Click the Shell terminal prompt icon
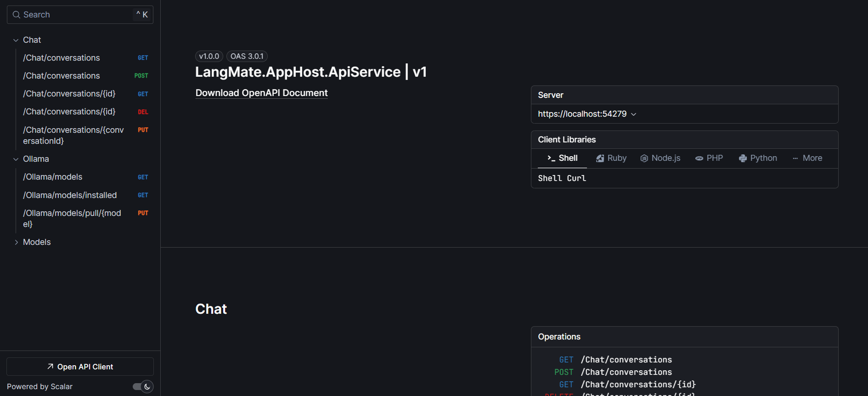The image size is (868, 396). (551, 158)
